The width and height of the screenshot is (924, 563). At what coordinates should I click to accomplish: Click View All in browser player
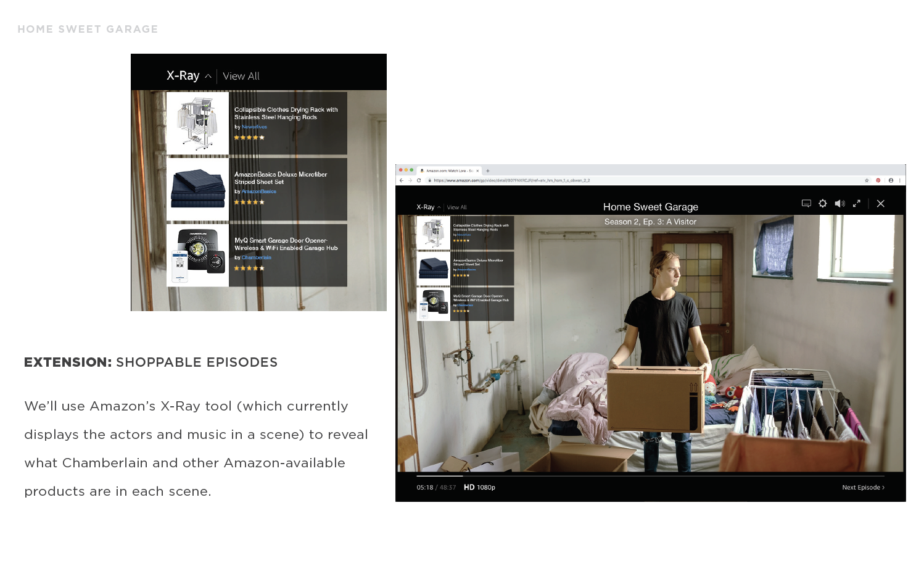(457, 207)
